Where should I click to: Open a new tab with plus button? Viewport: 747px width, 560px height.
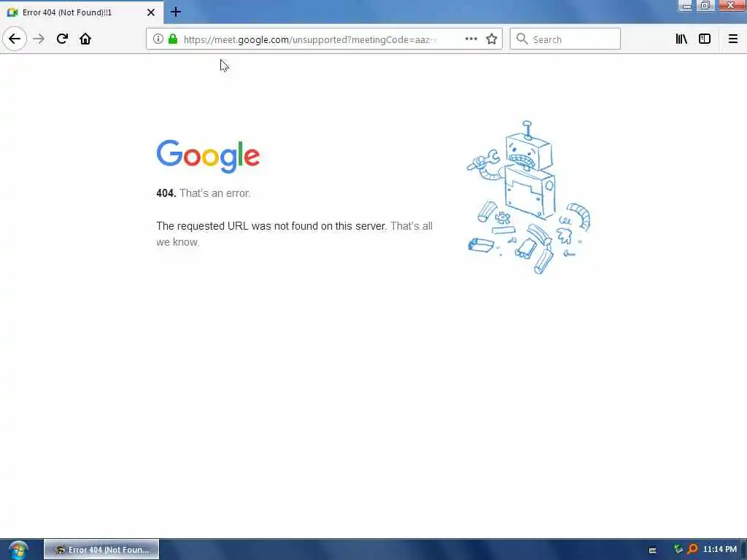click(x=176, y=12)
